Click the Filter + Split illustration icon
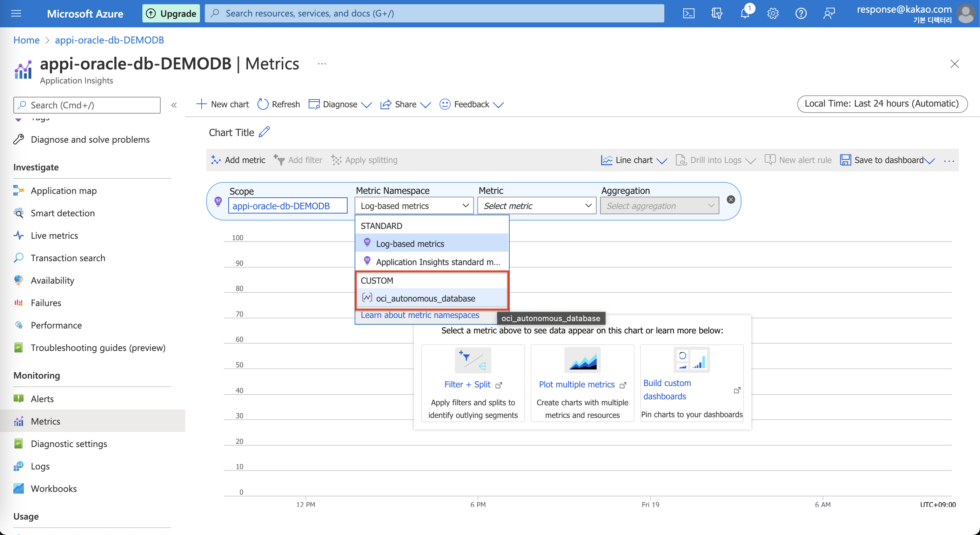The image size is (980, 535). click(473, 360)
